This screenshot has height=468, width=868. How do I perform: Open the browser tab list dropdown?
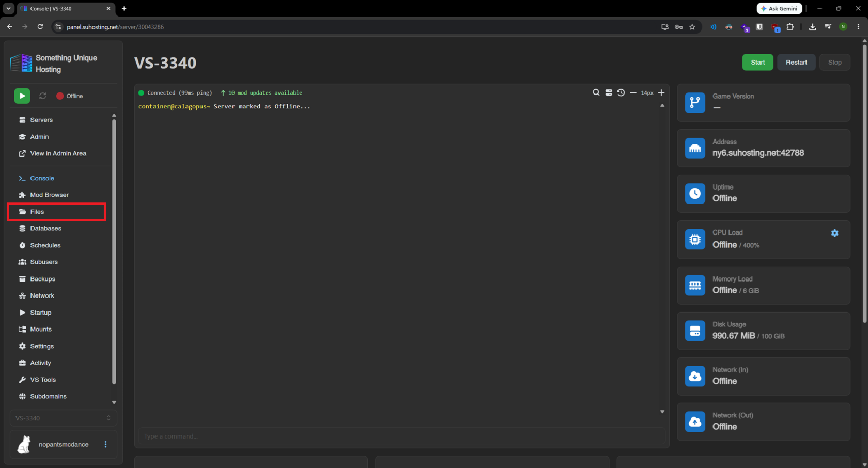coord(8,8)
